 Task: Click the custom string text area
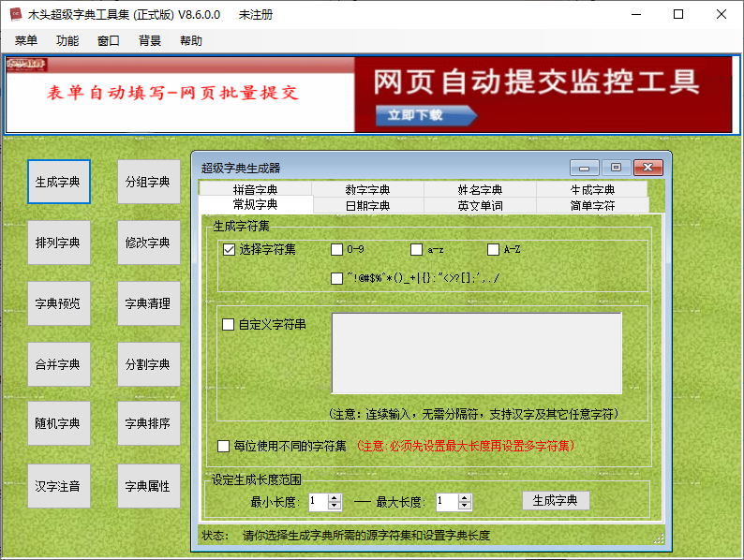click(476, 353)
